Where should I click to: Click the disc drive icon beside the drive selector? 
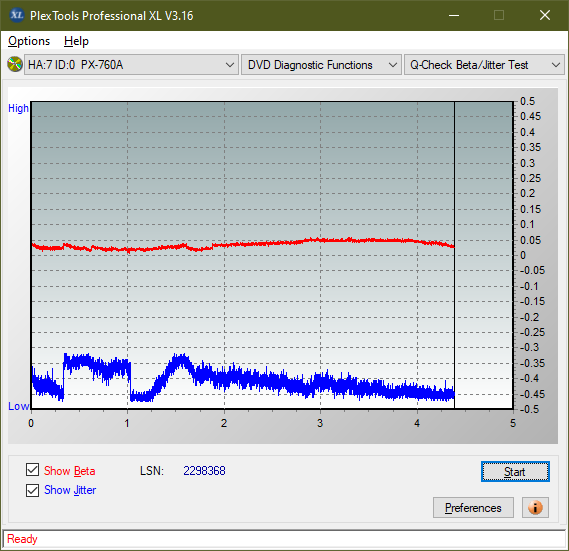[15, 65]
